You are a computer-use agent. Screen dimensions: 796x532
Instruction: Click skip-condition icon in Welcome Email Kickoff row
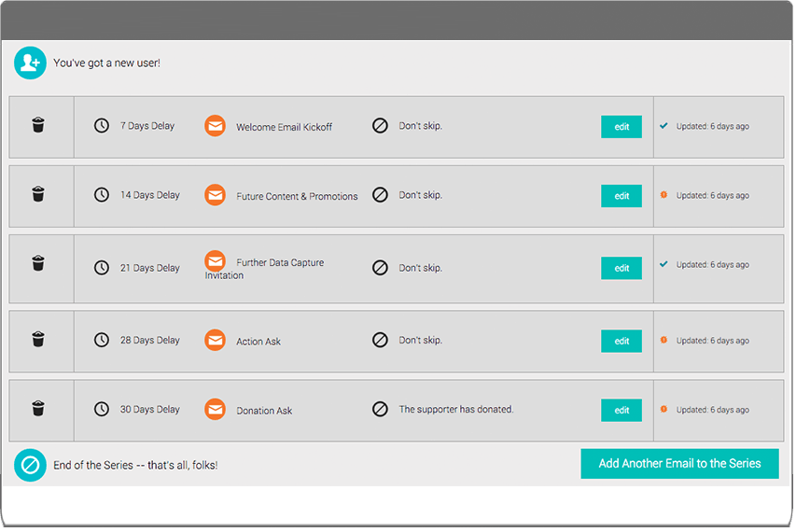pos(380,125)
